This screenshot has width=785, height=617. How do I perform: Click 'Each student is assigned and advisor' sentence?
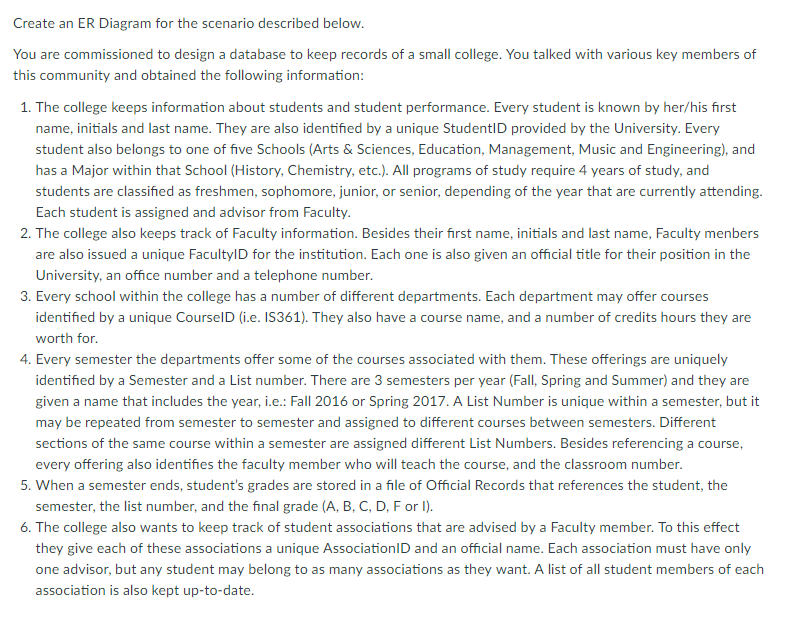pos(193,213)
